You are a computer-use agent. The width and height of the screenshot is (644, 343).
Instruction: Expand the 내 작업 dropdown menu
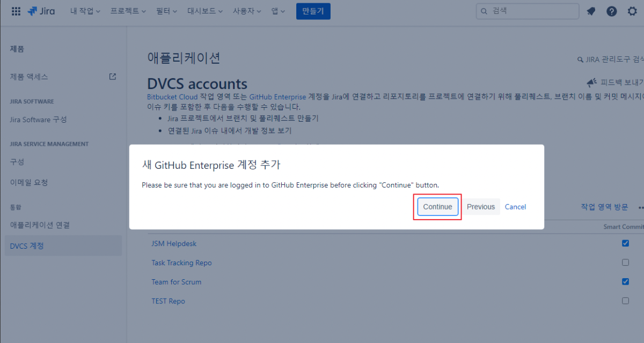[85, 11]
